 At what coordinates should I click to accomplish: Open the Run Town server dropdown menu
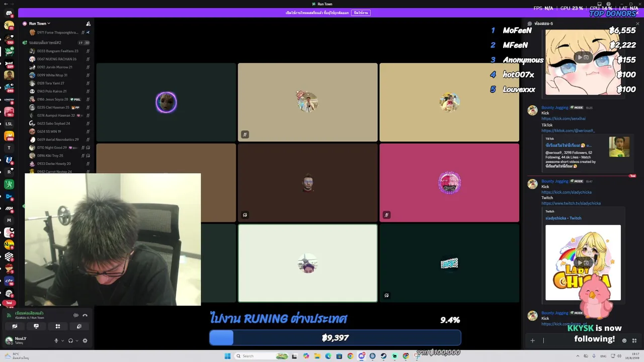pyautogui.click(x=40, y=24)
